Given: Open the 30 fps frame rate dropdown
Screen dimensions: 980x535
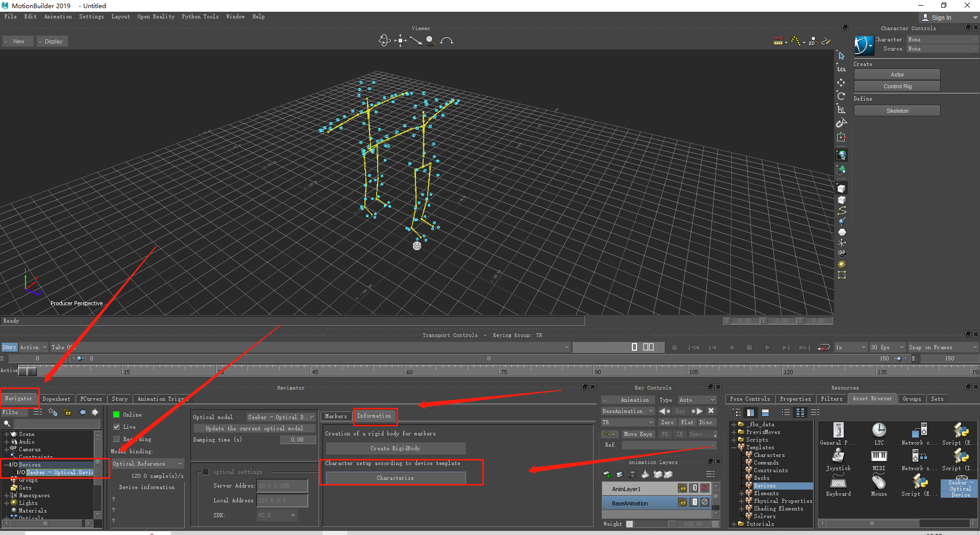Looking at the screenshot, I should (887, 347).
